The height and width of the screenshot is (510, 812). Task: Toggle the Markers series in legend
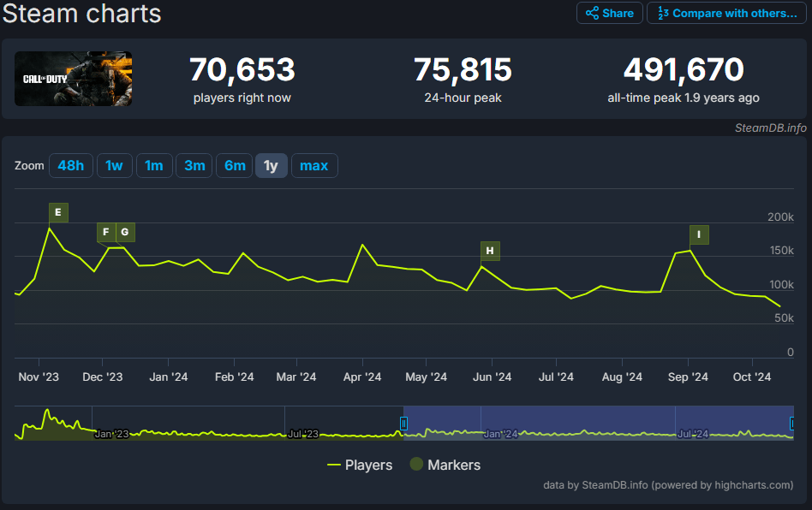pos(445,465)
